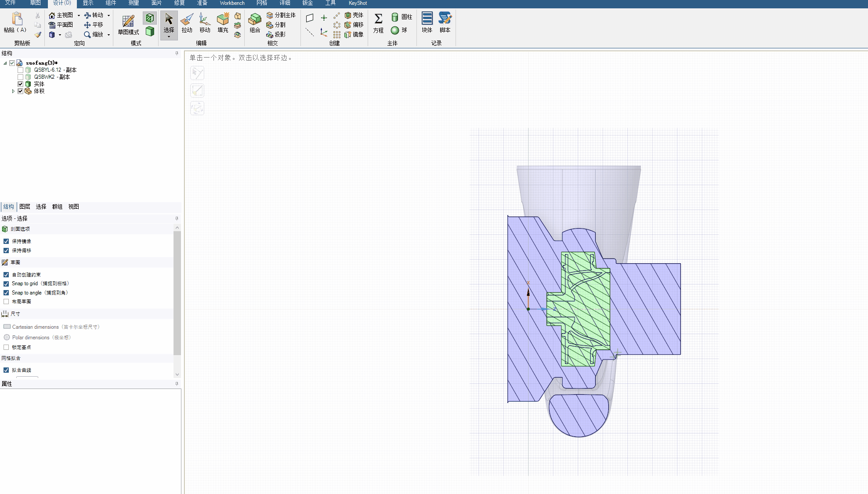Click the Paste (粘贴) clipboard icon
The height and width of the screenshot is (494, 868).
click(17, 19)
